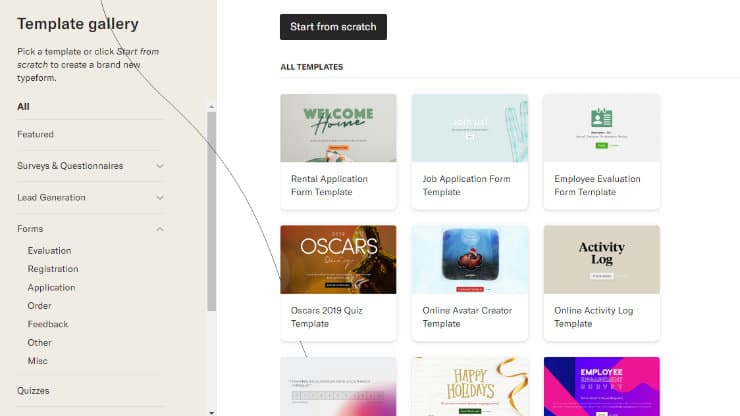Image resolution: width=740 pixels, height=416 pixels.
Task: Collapse the Forms category chevron
Action: coord(160,229)
